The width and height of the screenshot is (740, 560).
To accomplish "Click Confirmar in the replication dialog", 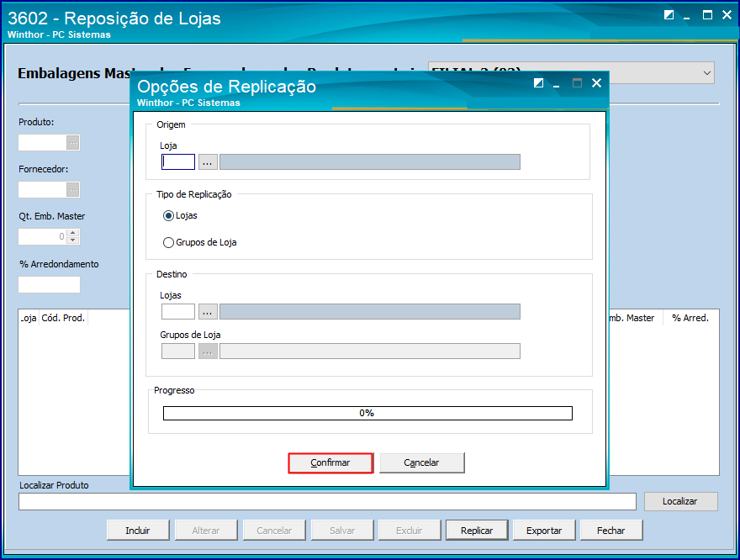I will click(330, 462).
